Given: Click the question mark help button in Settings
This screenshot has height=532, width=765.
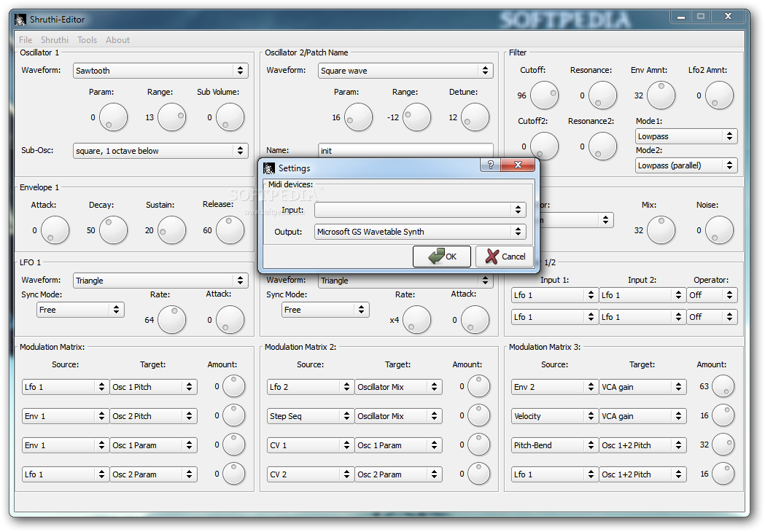Looking at the screenshot, I should tap(490, 165).
